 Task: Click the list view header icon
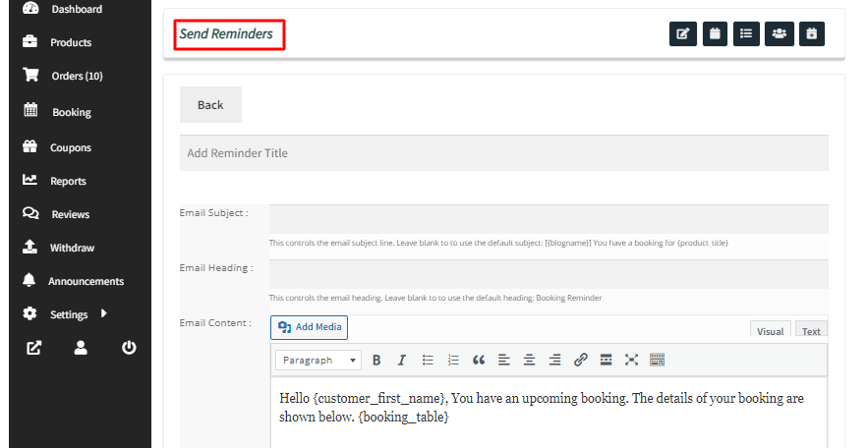tap(746, 33)
